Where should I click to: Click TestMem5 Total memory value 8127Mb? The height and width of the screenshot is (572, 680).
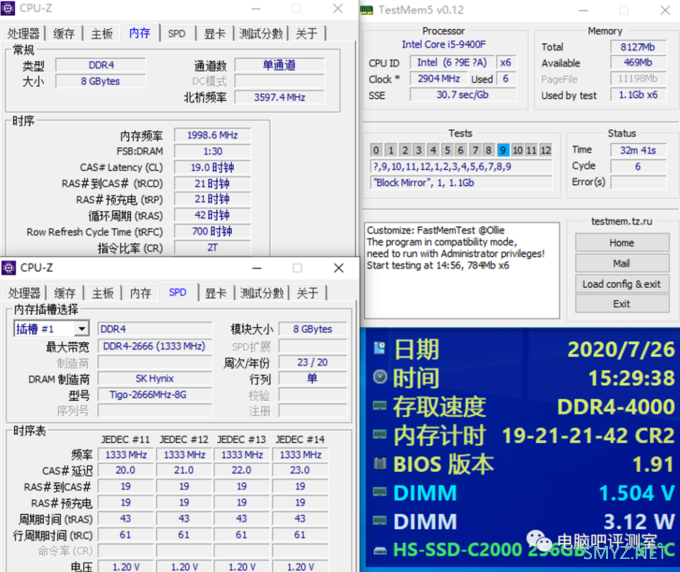click(x=638, y=47)
